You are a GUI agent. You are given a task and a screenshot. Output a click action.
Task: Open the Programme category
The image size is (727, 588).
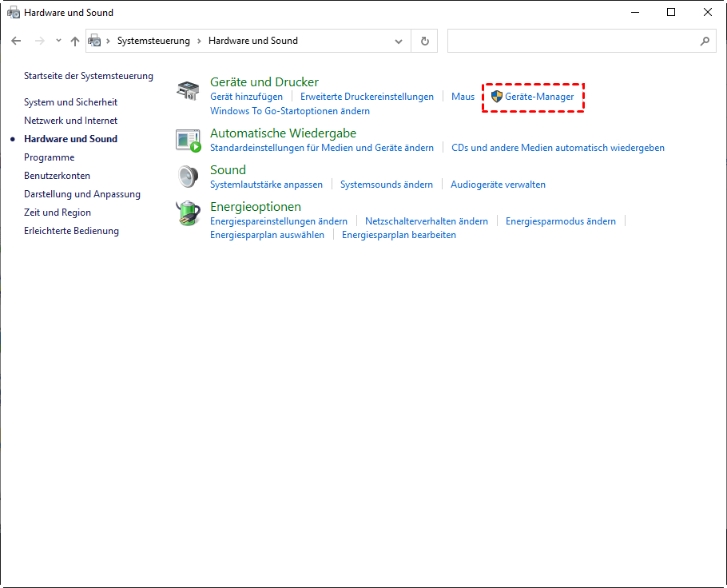click(50, 157)
